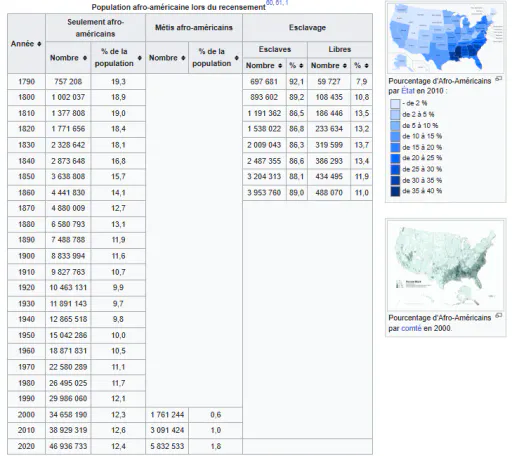Click the 'de 35 à 40 %' legend swatch
The image size is (512, 456).
tap(395, 191)
